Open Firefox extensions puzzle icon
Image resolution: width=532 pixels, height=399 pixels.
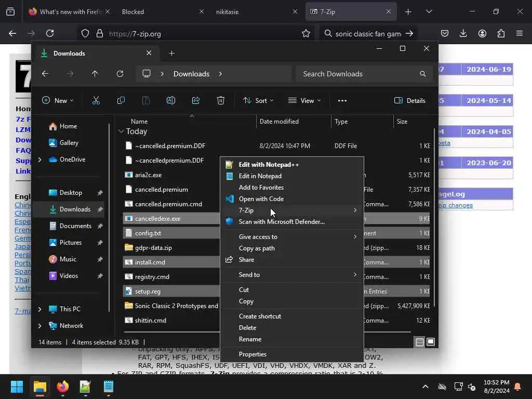(x=501, y=33)
